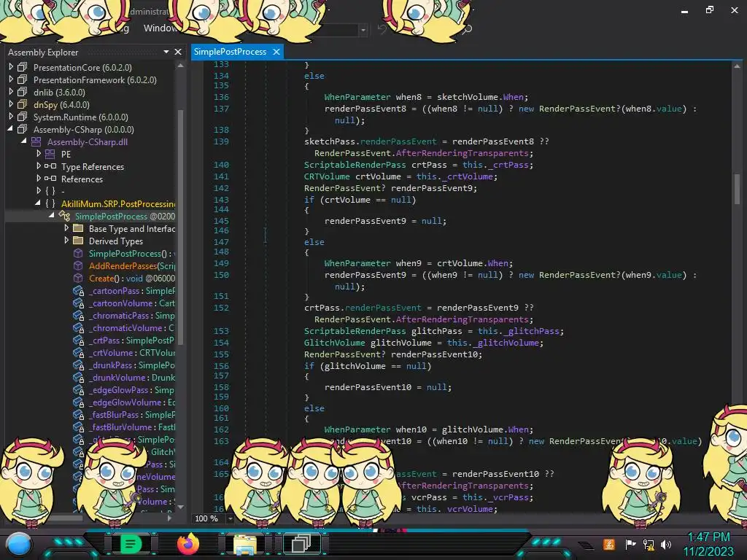Click the Assembly-CSharp.dll module icon

click(36, 141)
